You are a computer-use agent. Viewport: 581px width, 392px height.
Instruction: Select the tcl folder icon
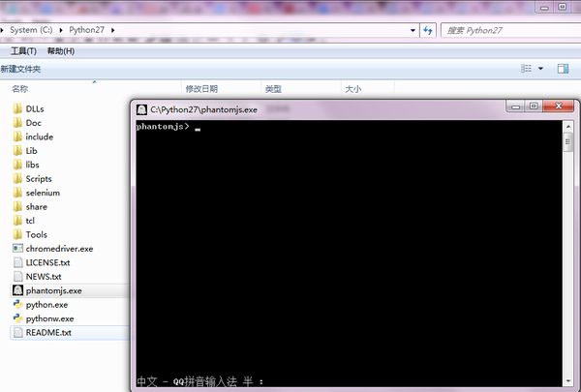pos(17,221)
